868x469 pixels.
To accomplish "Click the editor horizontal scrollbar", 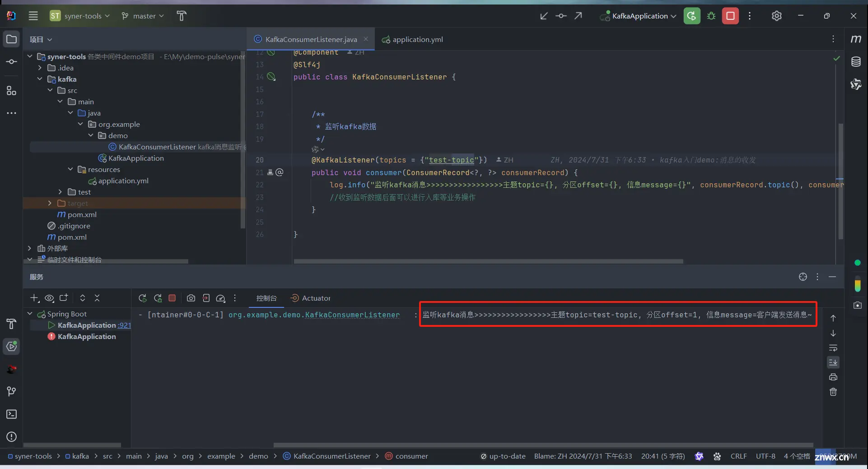I will point(489,261).
